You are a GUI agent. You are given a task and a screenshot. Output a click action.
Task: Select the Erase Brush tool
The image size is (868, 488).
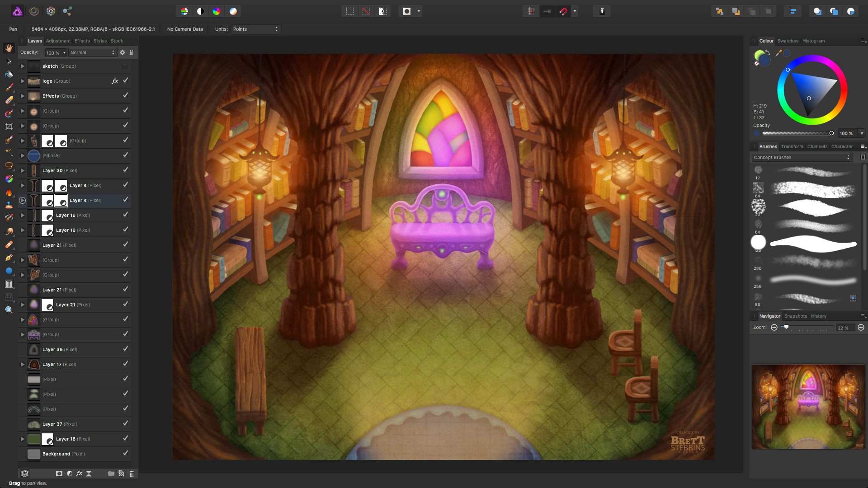point(9,100)
